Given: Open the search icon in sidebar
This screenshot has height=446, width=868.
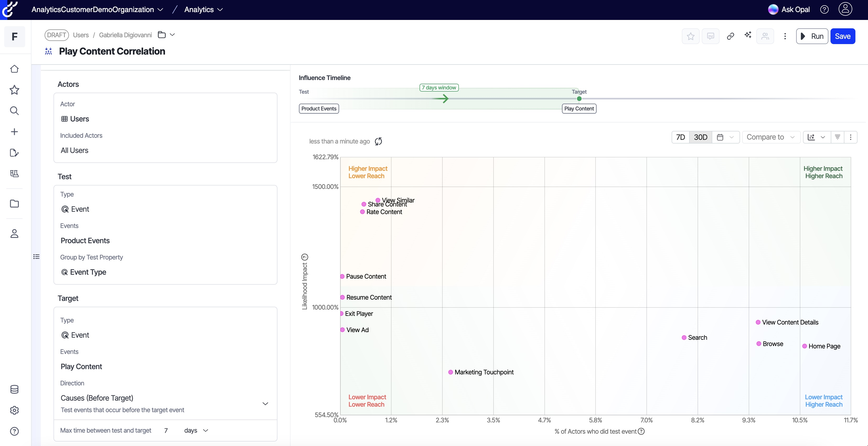Looking at the screenshot, I should pyautogui.click(x=14, y=111).
